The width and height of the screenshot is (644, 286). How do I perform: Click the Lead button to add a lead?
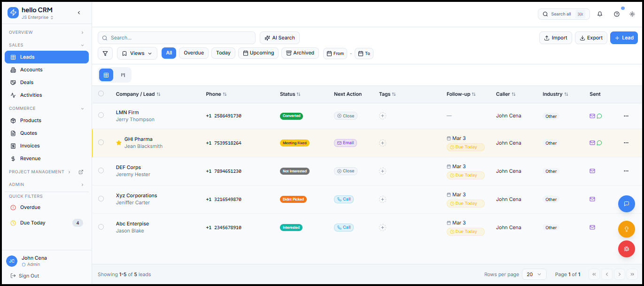click(624, 38)
